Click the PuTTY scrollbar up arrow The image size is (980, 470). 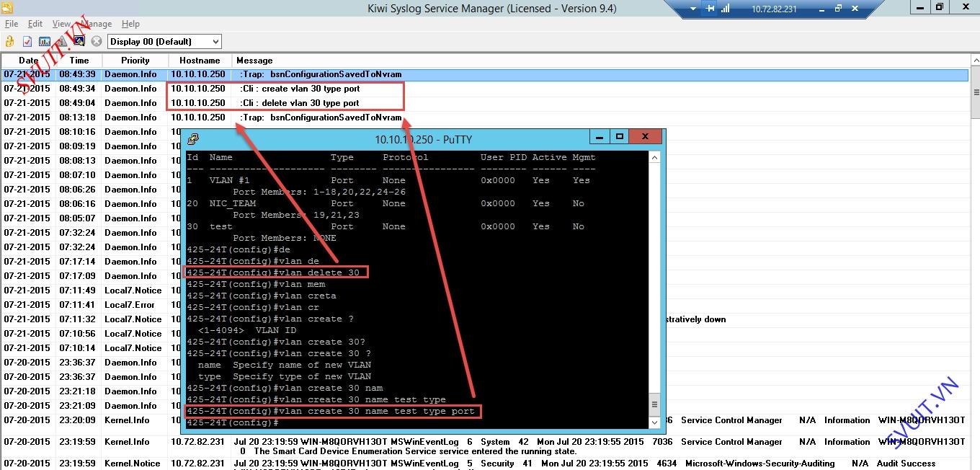pyautogui.click(x=654, y=157)
